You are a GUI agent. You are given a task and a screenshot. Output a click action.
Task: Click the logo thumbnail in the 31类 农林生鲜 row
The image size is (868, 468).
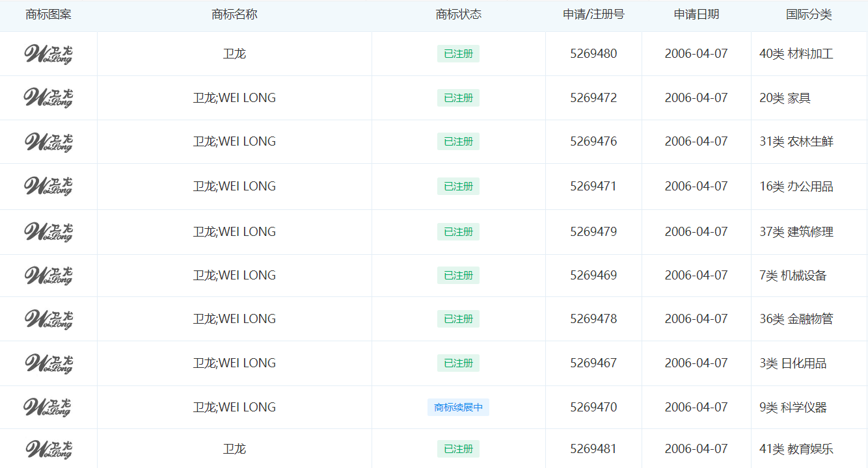point(48,142)
